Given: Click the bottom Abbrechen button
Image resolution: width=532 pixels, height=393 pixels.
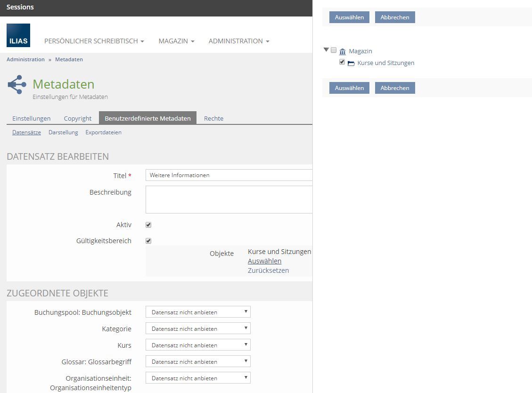Looking at the screenshot, I should click(x=394, y=88).
